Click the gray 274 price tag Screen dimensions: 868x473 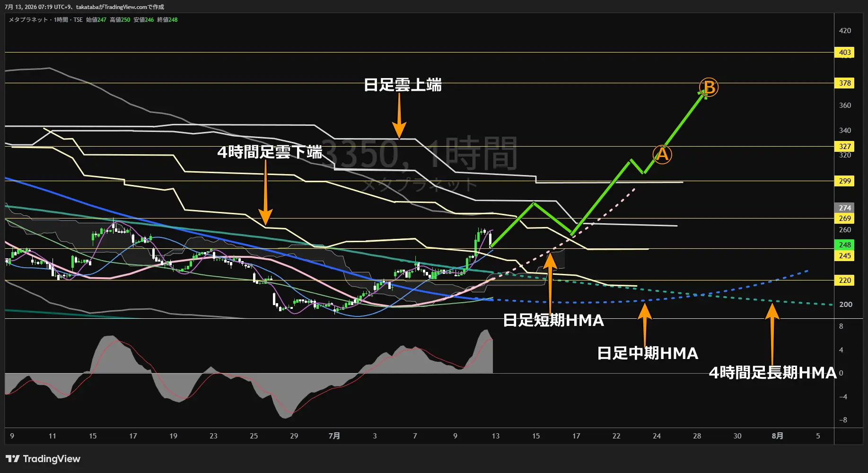click(x=845, y=208)
